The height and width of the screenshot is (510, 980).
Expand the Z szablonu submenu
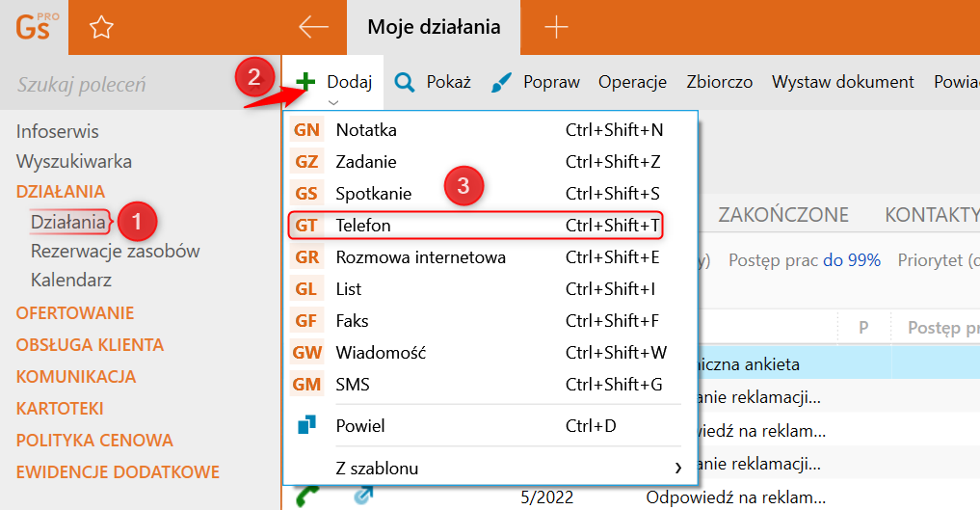click(677, 469)
